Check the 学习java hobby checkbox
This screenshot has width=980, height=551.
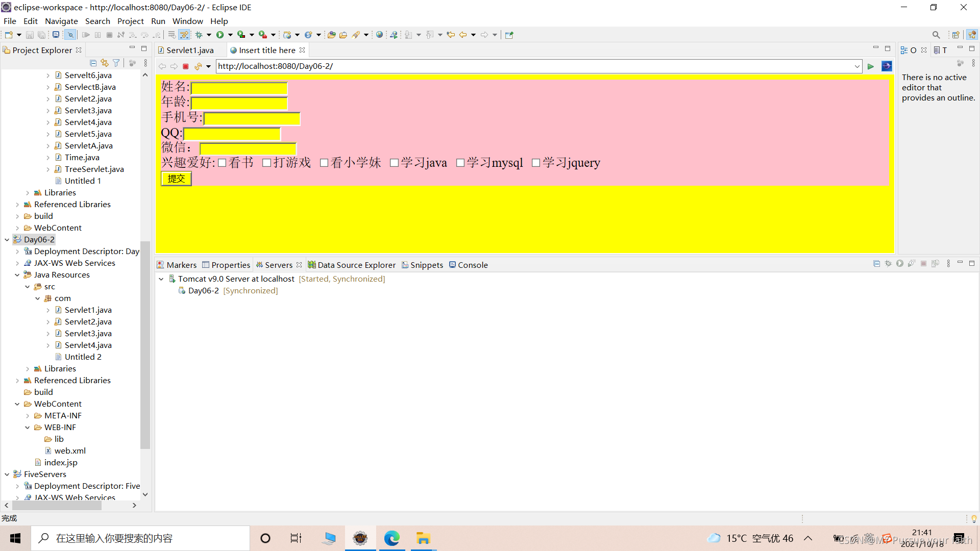tap(394, 163)
